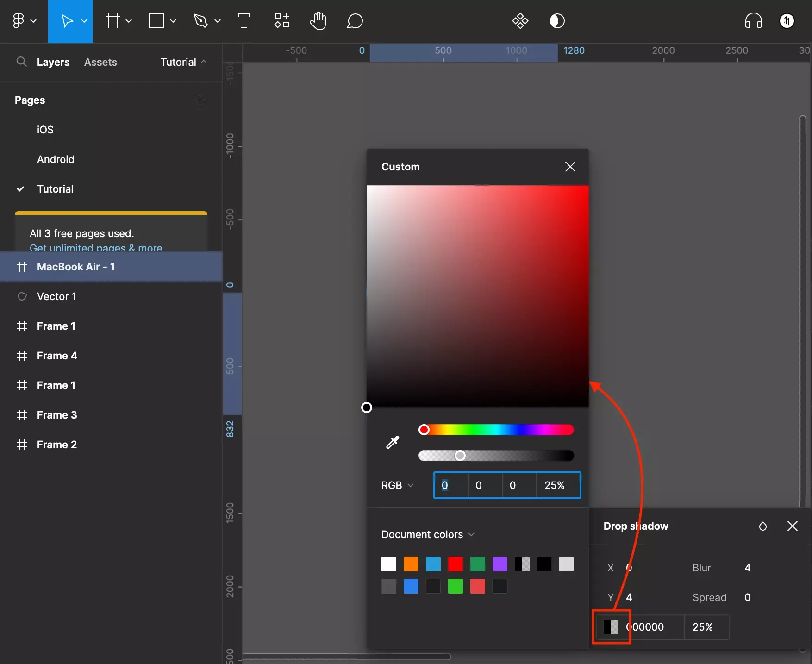Image resolution: width=812 pixels, height=664 pixels.
Task: Select Vector 1 layer
Action: tap(111, 296)
